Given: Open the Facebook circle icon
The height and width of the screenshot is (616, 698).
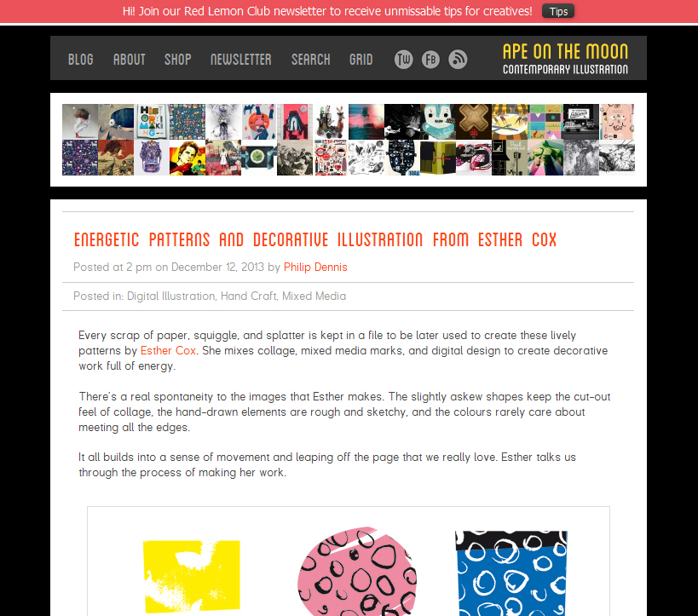Looking at the screenshot, I should (430, 59).
